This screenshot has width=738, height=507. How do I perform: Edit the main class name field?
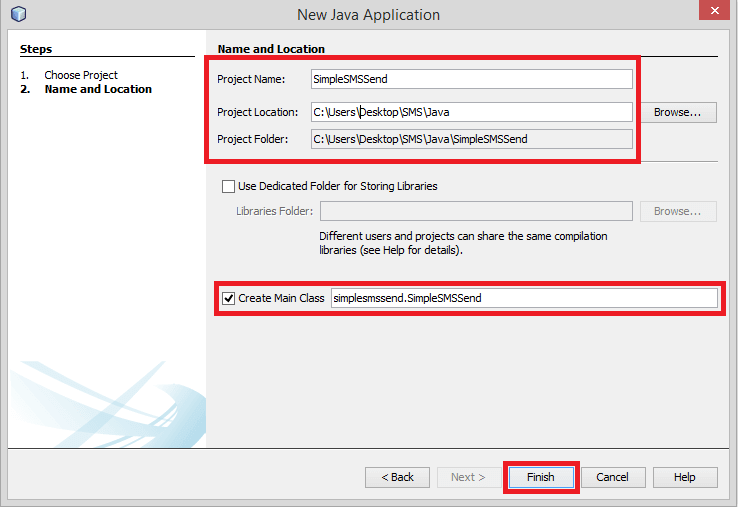(523, 298)
